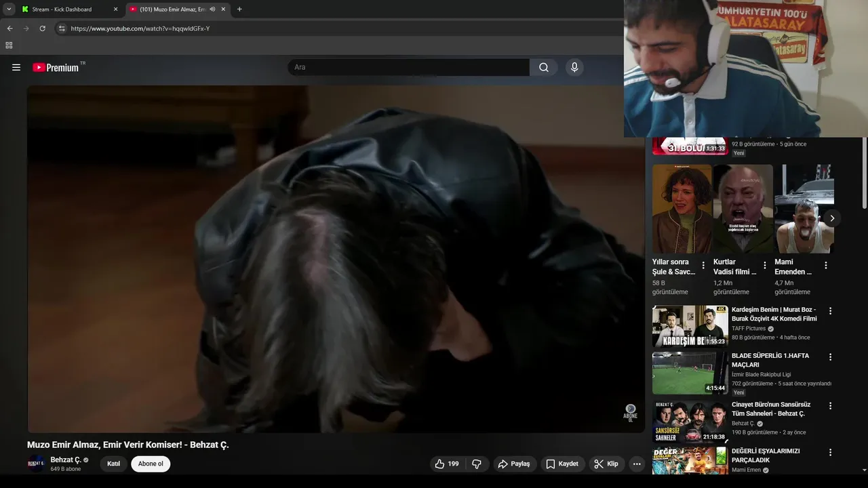The image size is (868, 488).
Task: Mute tab via speaker icon on YouTube tab
Action: 212,9
